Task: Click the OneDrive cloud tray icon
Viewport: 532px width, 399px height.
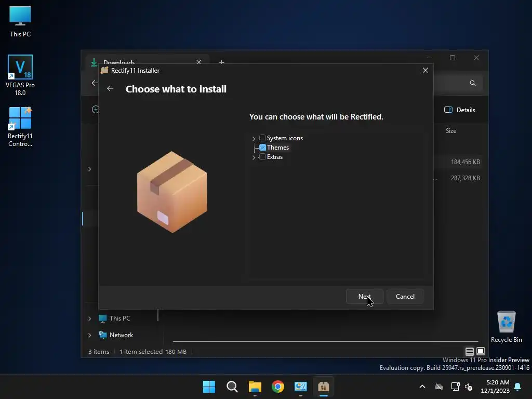Action: (x=439, y=387)
